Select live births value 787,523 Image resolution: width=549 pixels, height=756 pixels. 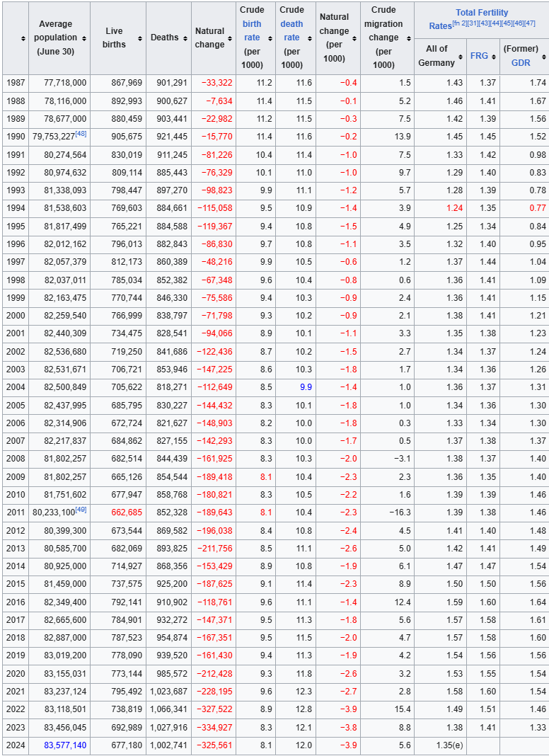(127, 638)
